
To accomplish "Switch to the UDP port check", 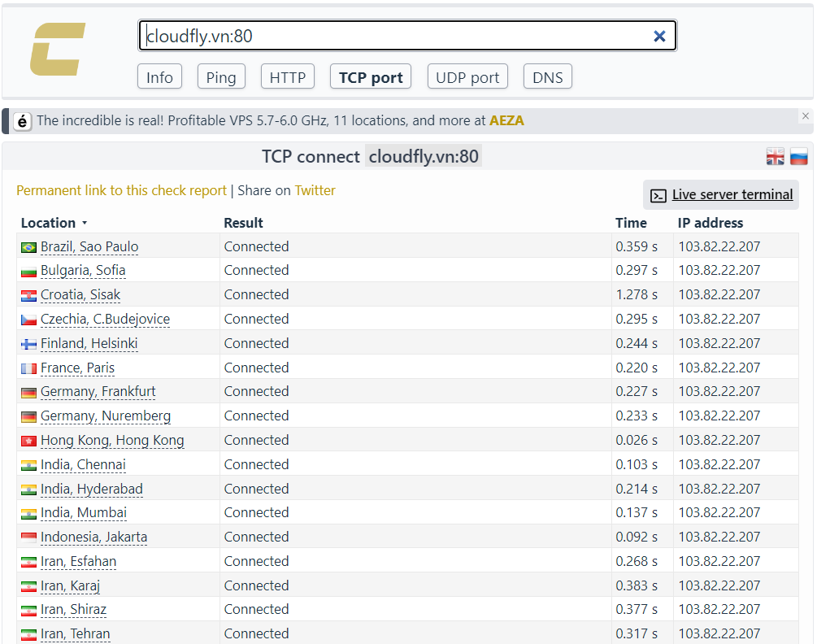I will click(x=467, y=76).
